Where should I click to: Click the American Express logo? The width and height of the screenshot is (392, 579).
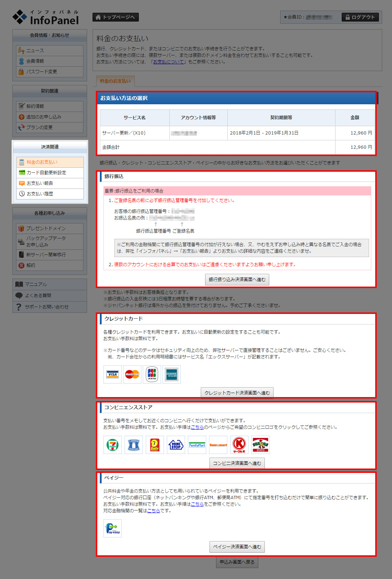point(172,374)
